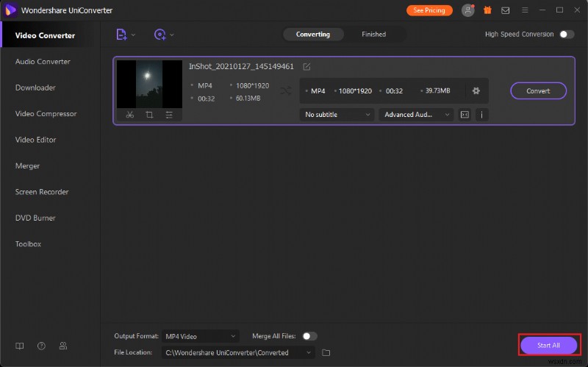
Task: Click the video thumbnail preview
Action: tap(149, 84)
